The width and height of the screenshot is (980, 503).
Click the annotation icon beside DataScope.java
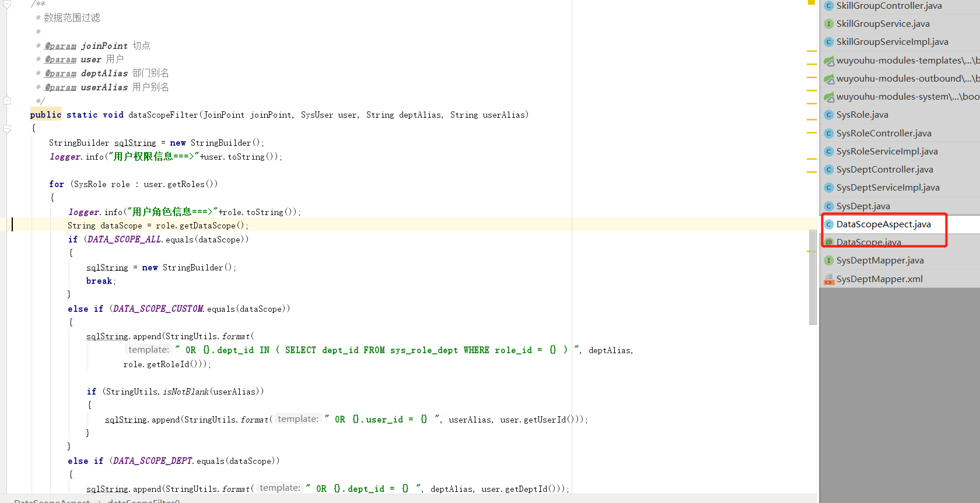point(828,242)
